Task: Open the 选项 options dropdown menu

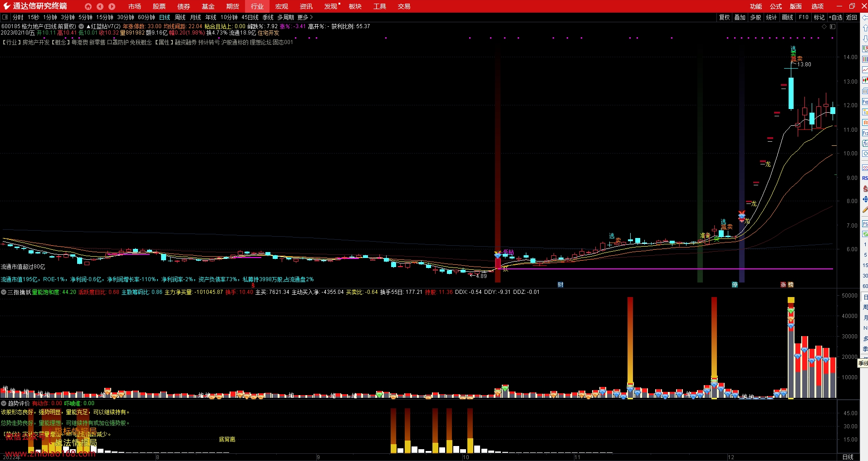Action: (x=818, y=6)
